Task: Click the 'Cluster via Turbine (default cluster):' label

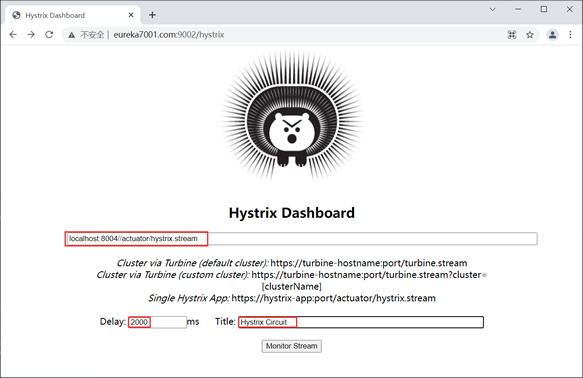Action: tap(192, 263)
